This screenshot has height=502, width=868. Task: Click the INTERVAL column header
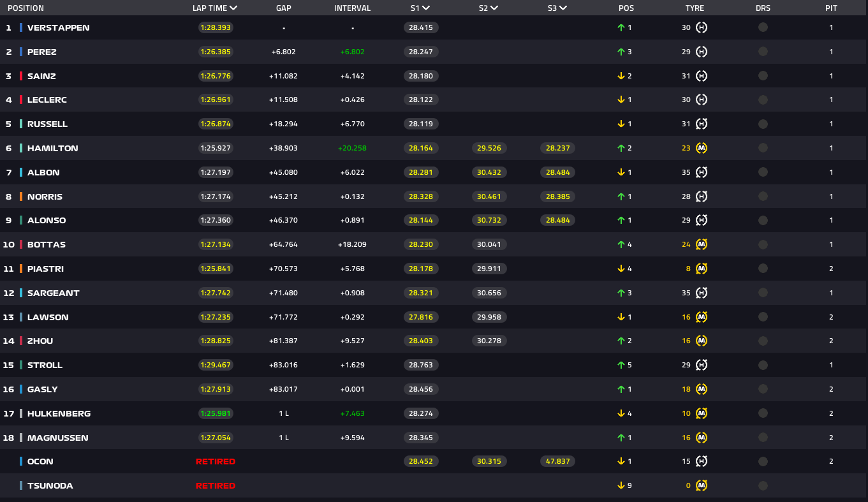pos(352,8)
